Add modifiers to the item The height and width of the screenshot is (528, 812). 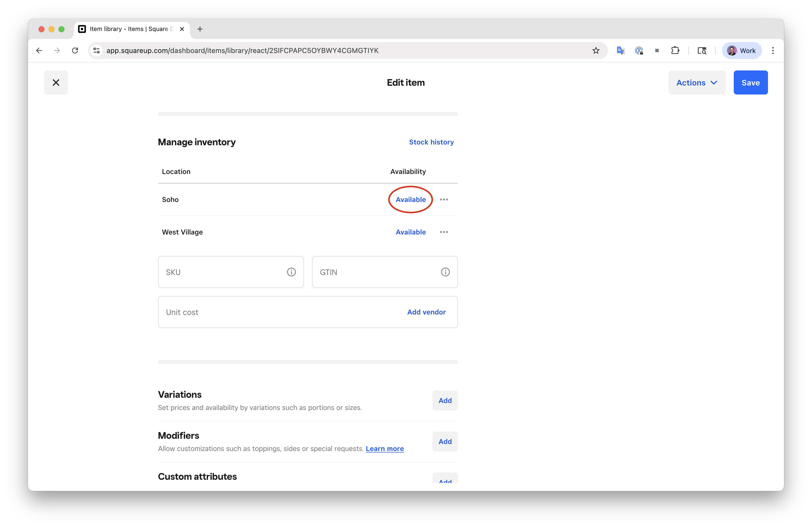444,441
